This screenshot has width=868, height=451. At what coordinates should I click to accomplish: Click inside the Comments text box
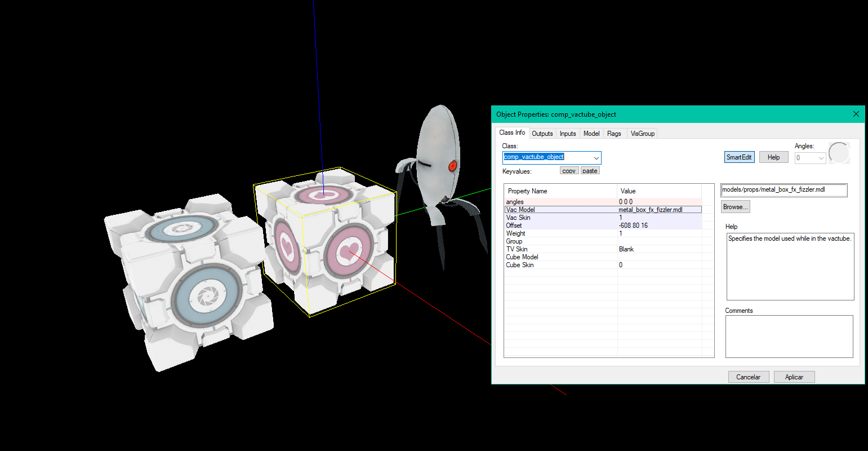(789, 337)
